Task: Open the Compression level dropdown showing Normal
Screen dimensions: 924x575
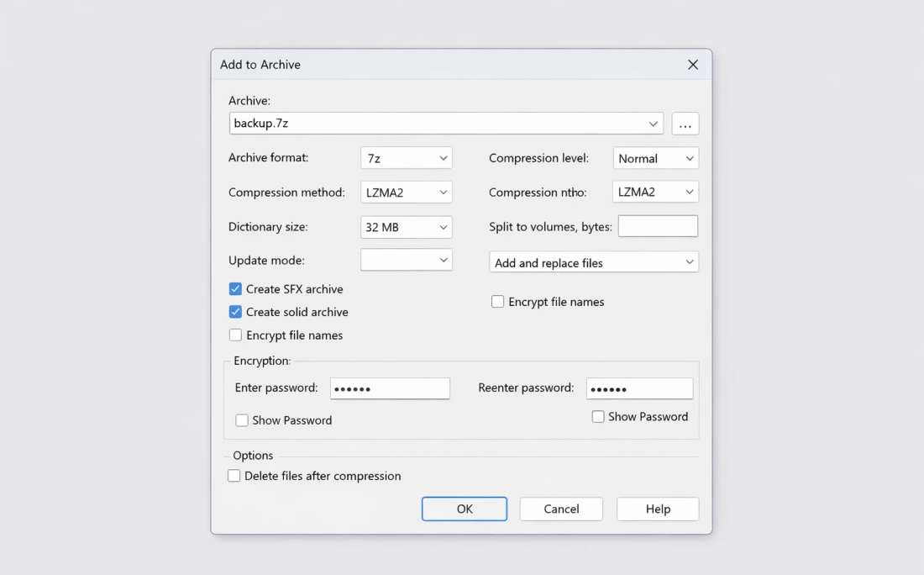Action: 655,158
